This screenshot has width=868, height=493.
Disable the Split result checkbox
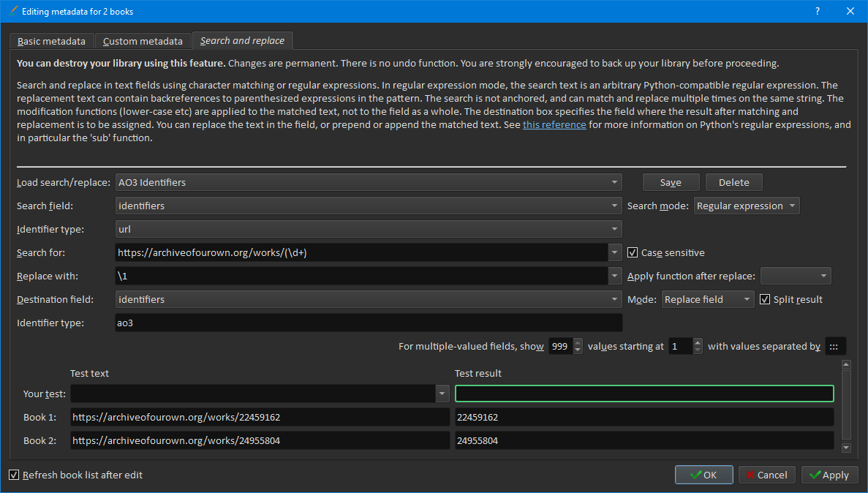click(766, 299)
